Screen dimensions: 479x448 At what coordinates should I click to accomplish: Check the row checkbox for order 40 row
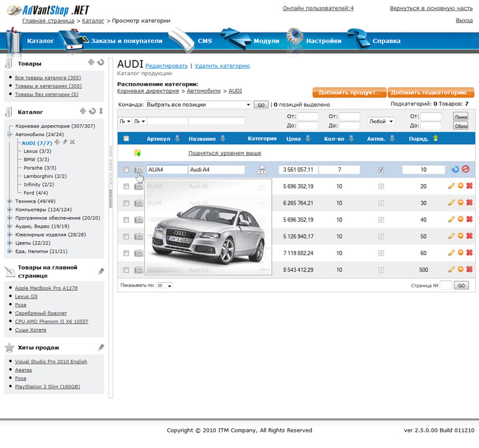[126, 220]
